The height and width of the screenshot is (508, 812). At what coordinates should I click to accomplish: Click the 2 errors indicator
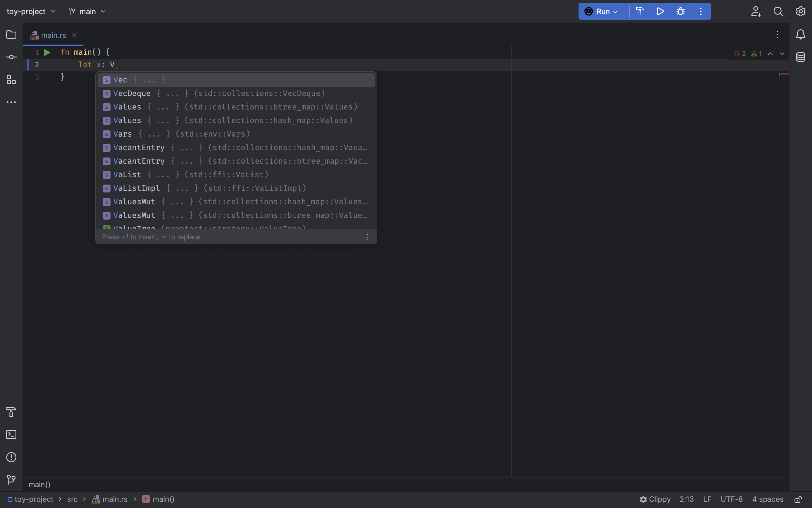tap(740, 54)
